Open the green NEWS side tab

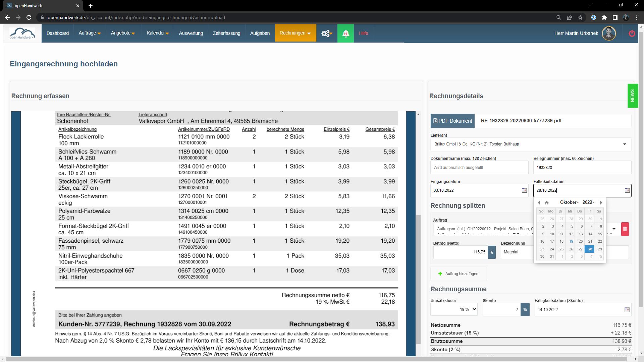632,96
